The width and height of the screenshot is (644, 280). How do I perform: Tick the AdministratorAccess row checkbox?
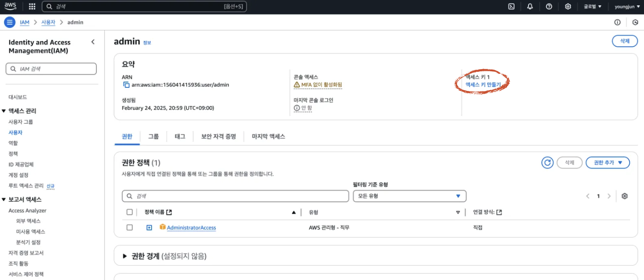[130, 227]
